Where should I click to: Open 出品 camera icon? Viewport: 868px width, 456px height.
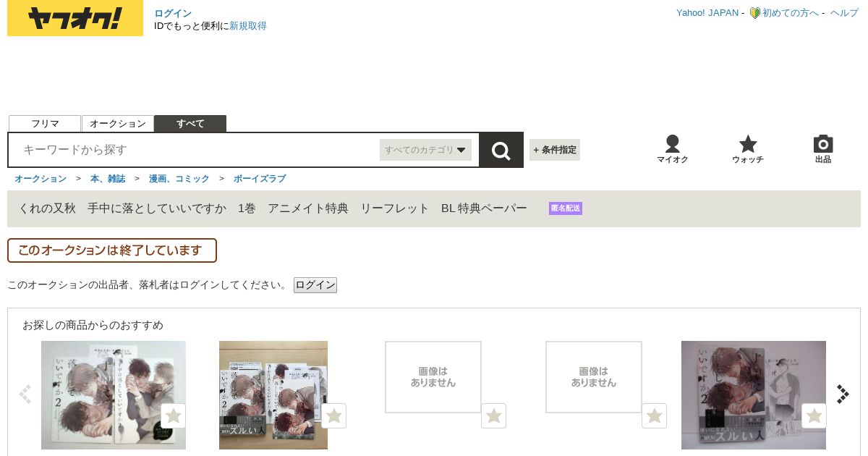click(x=823, y=149)
